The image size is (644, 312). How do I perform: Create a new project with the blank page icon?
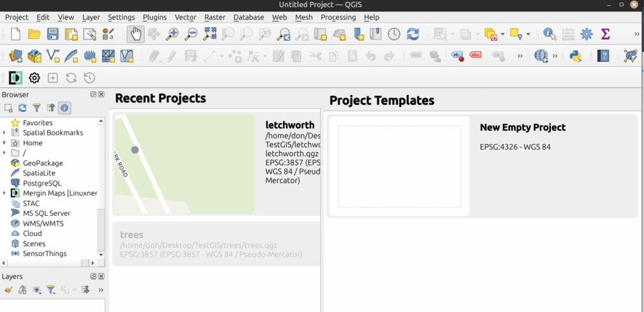pos(15,34)
